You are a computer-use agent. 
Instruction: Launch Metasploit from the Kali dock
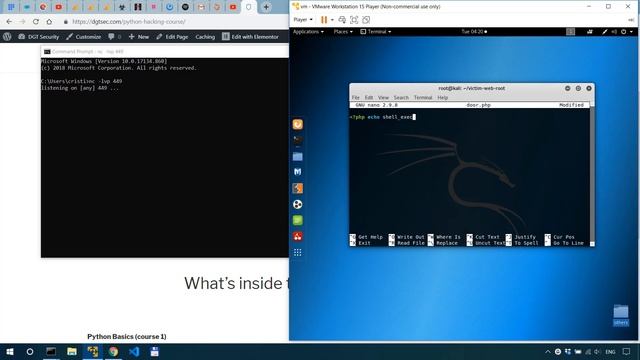click(298, 172)
